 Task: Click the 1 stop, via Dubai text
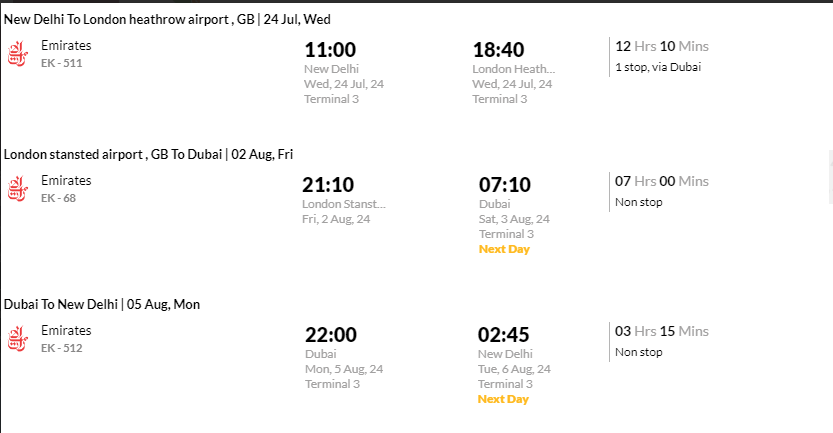[x=658, y=67]
